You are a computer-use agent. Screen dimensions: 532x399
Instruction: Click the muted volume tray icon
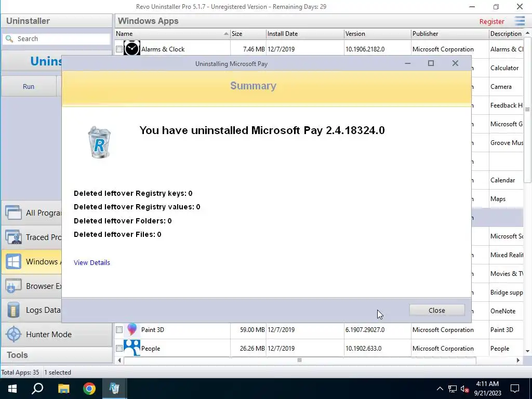pyautogui.click(x=464, y=389)
